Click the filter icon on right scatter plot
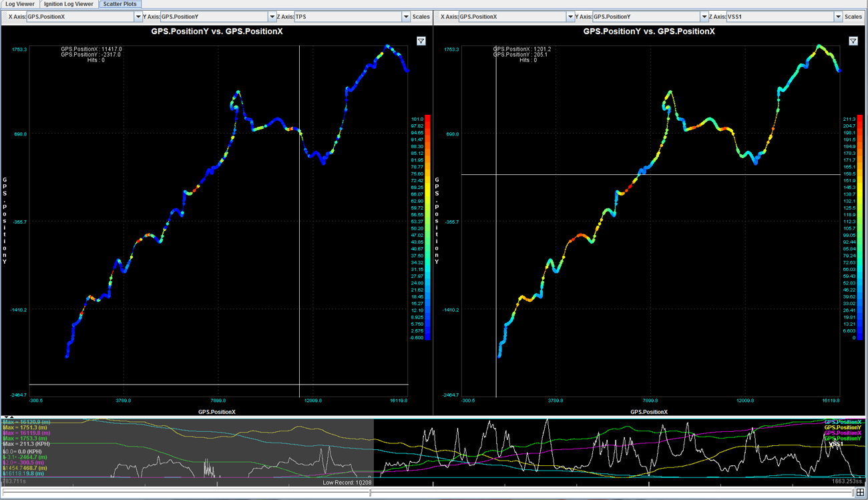This screenshot has height=500, width=868. point(853,41)
